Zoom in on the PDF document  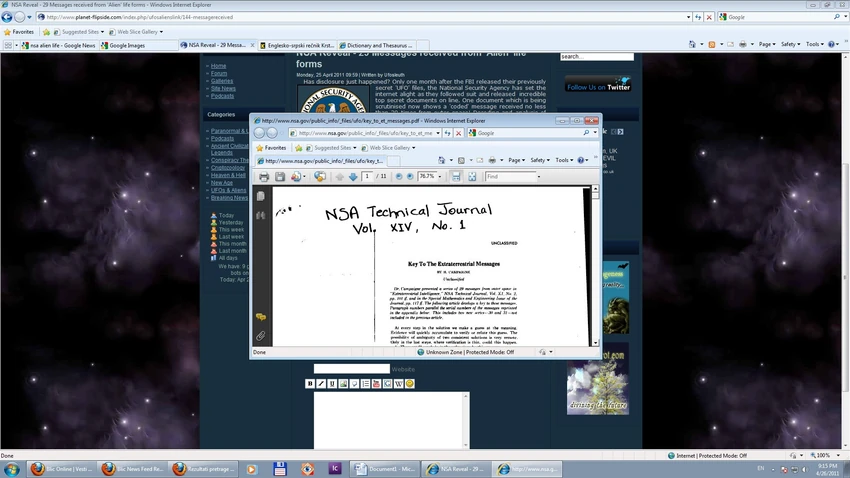click(x=410, y=177)
